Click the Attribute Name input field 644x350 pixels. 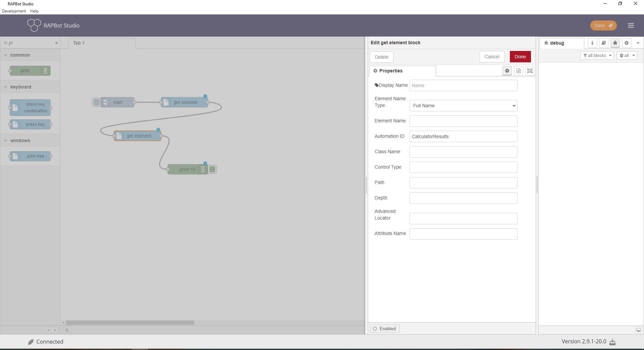[x=463, y=234]
